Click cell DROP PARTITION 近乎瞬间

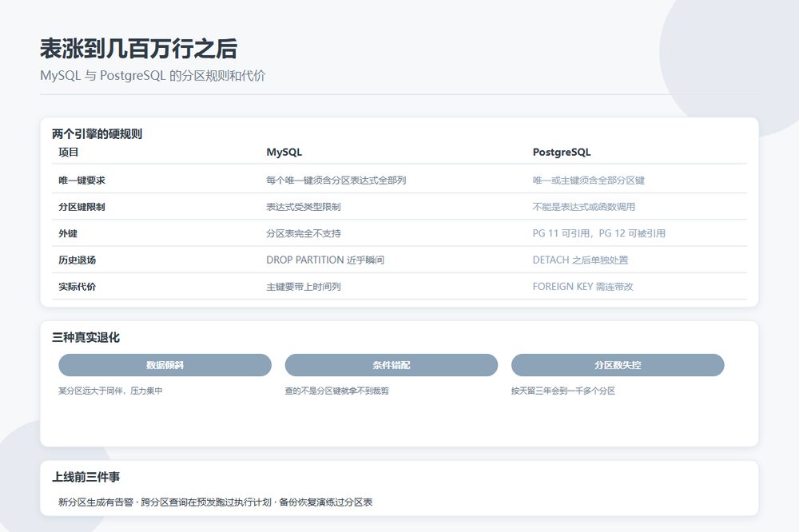325,260
